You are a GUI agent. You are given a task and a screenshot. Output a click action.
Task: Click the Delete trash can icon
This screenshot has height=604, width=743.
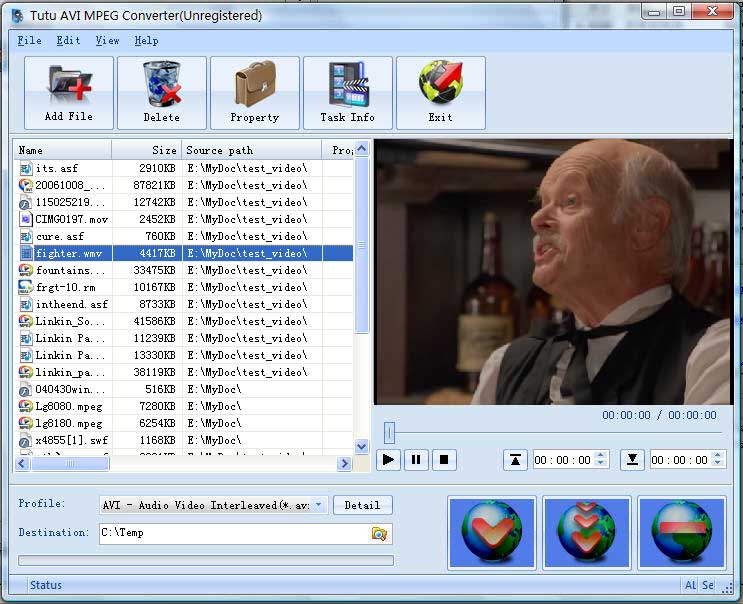point(162,92)
